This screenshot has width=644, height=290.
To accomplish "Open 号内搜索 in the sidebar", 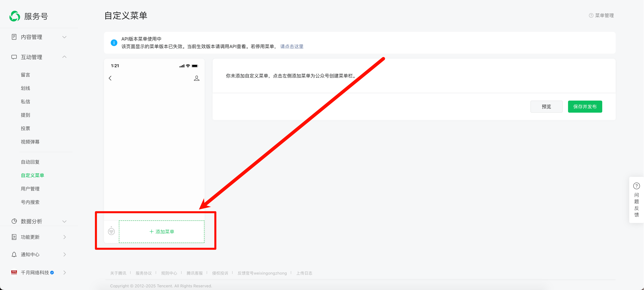I will click(30, 202).
